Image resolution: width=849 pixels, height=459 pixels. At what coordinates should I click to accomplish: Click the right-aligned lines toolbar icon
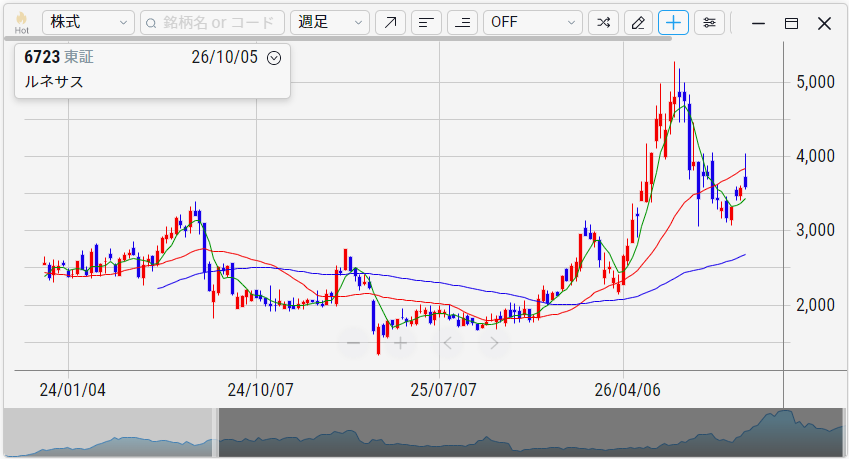pos(462,23)
